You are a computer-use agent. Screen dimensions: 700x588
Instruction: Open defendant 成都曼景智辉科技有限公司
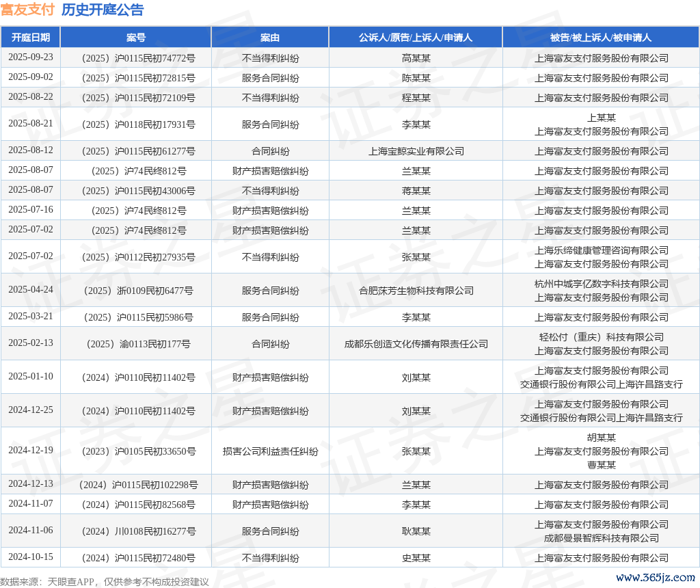point(601,538)
